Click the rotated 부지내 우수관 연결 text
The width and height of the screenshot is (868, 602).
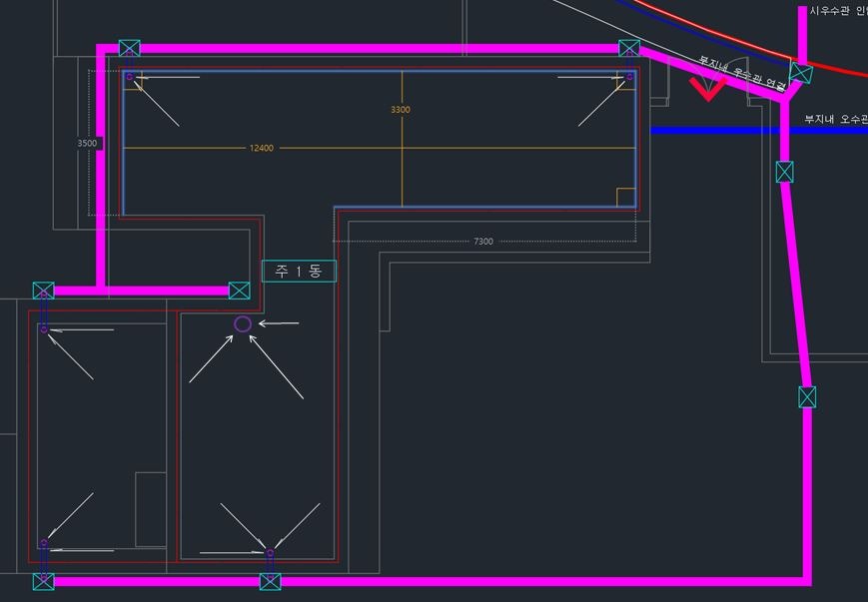[x=741, y=76]
